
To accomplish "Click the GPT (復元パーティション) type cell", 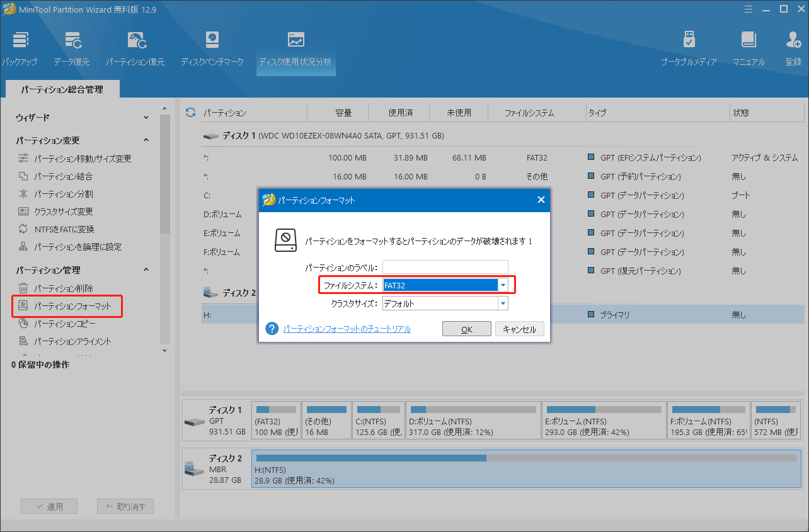I will pos(640,271).
